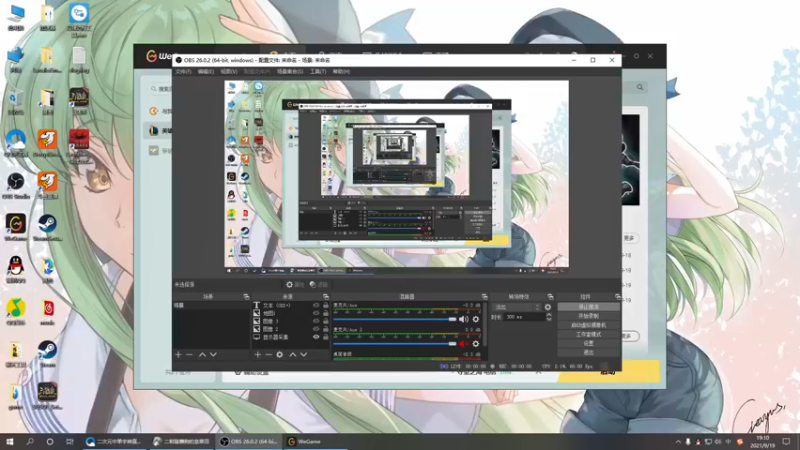Screen dimensions: 800x450
Task: Add a new source with the plus icon
Action: 258,355
